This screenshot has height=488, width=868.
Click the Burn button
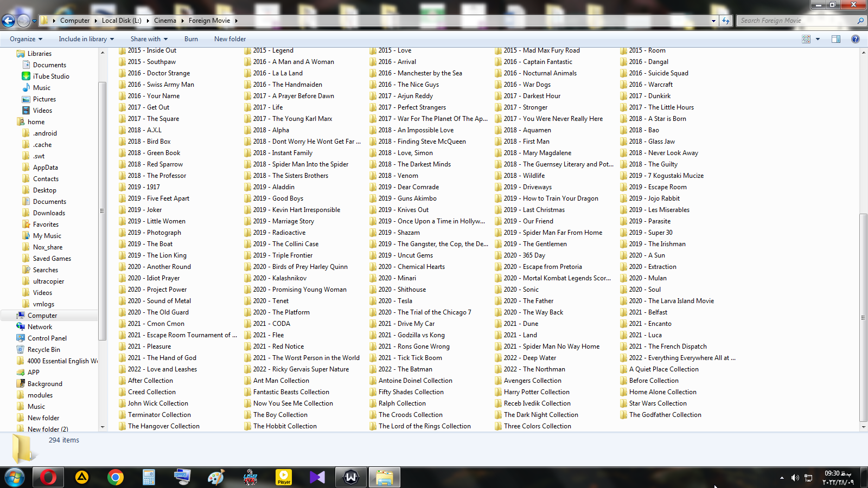pyautogui.click(x=191, y=39)
